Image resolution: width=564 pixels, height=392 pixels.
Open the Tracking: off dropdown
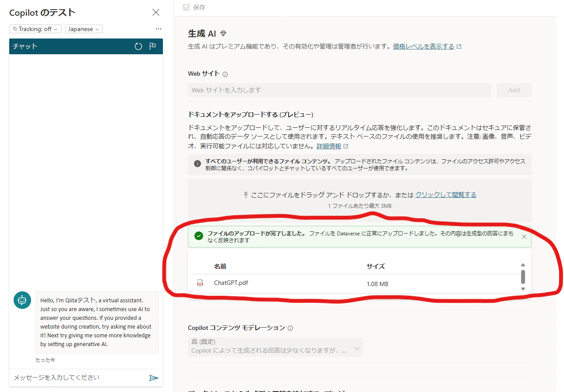click(x=35, y=29)
